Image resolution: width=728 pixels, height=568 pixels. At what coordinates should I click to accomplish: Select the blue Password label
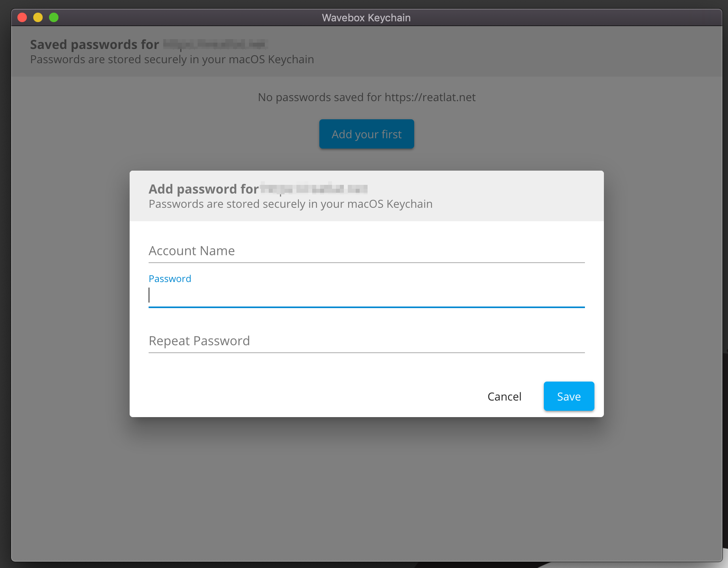pos(170,278)
